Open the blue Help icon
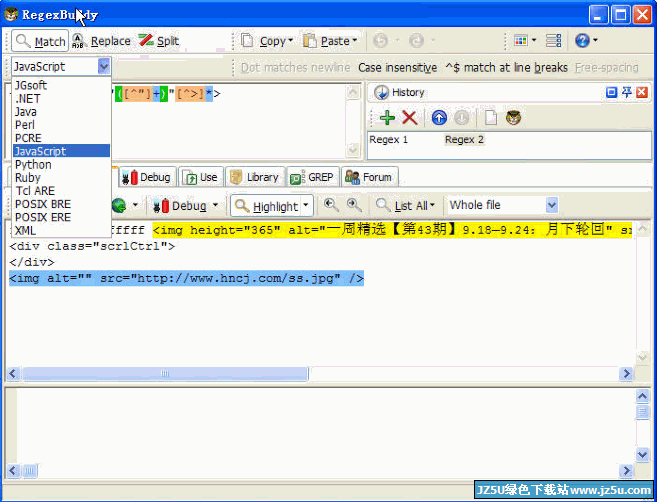Image resolution: width=657 pixels, height=502 pixels. (582, 41)
